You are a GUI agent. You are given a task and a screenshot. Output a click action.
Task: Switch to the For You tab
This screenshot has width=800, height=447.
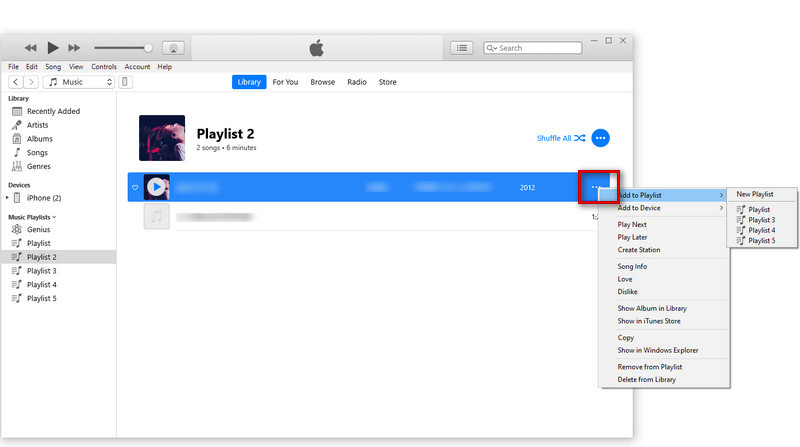pyautogui.click(x=285, y=82)
